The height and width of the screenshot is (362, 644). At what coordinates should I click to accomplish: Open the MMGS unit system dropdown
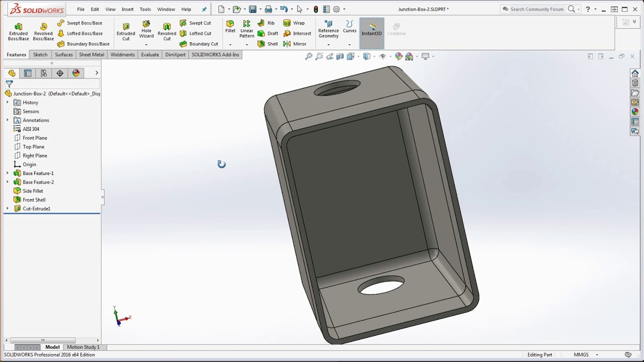coord(597,354)
